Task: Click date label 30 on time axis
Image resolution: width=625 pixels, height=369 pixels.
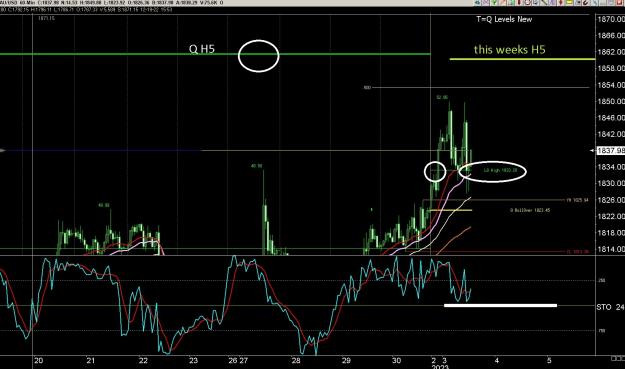Action: (396, 361)
